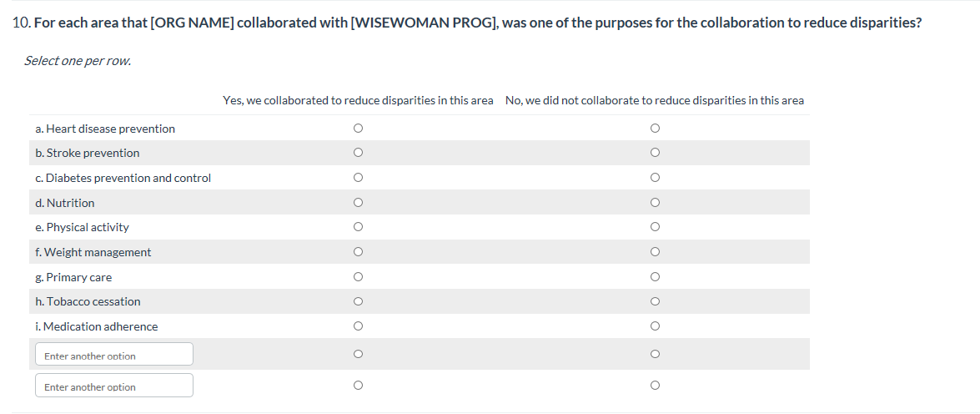This screenshot has width=980, height=414.
Task: Select No for Heart disease prevention
Action: pyautogui.click(x=655, y=129)
